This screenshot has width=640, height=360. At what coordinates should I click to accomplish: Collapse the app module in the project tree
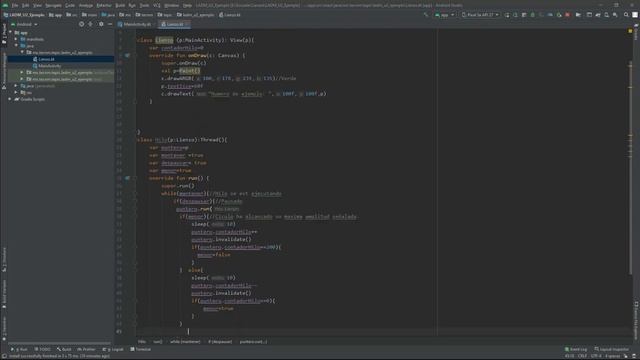pyautogui.click(x=11, y=33)
